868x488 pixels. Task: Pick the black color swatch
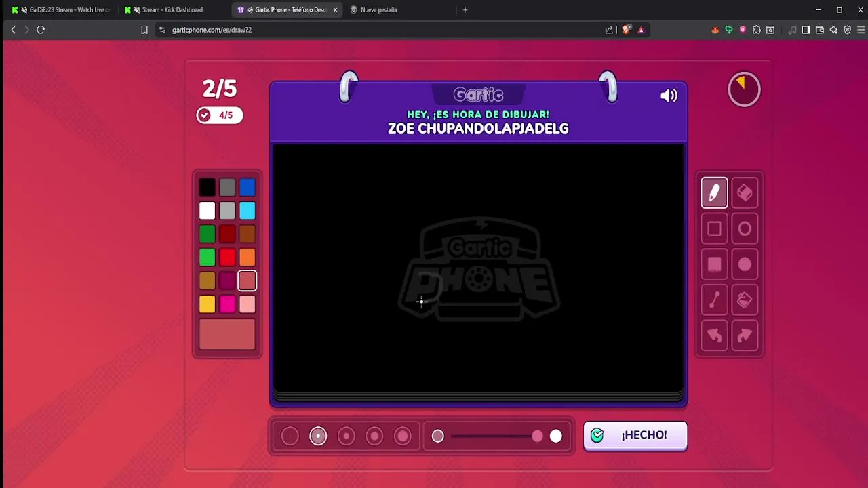[208, 187]
